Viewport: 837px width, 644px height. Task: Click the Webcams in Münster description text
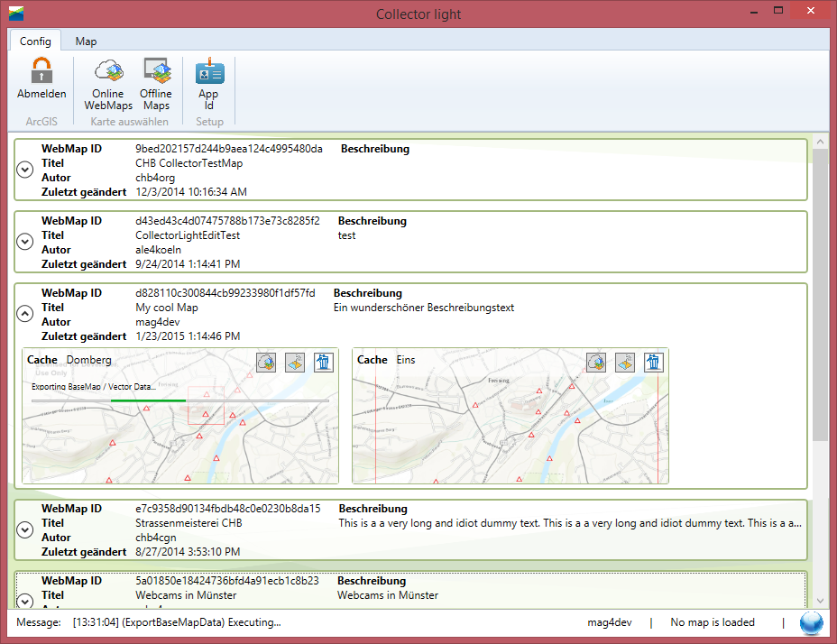[388, 595]
